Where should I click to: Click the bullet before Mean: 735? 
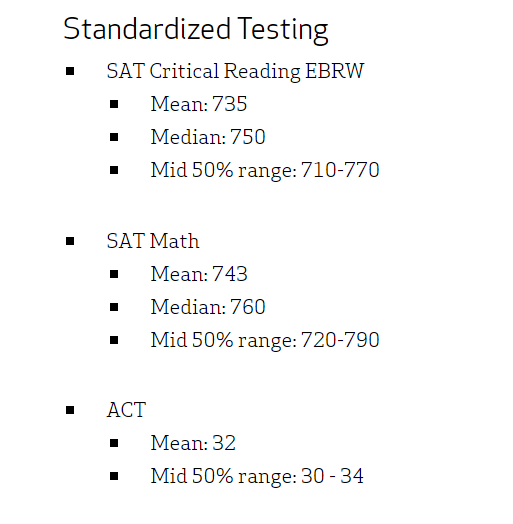(x=114, y=104)
